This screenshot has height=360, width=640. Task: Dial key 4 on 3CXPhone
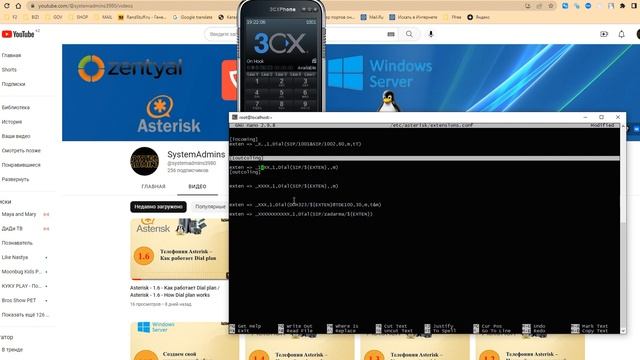pyautogui.click(x=257, y=93)
